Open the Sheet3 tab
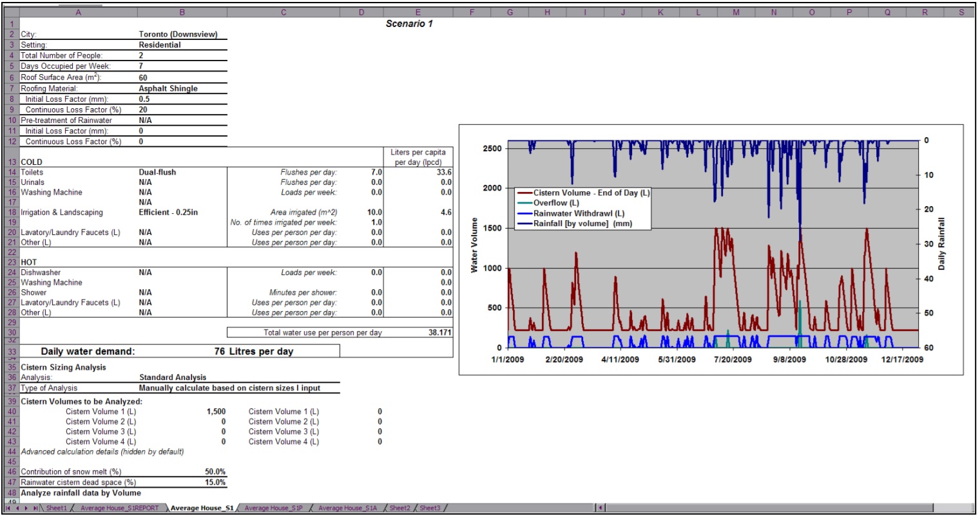The height and width of the screenshot is (519, 980). [x=430, y=508]
